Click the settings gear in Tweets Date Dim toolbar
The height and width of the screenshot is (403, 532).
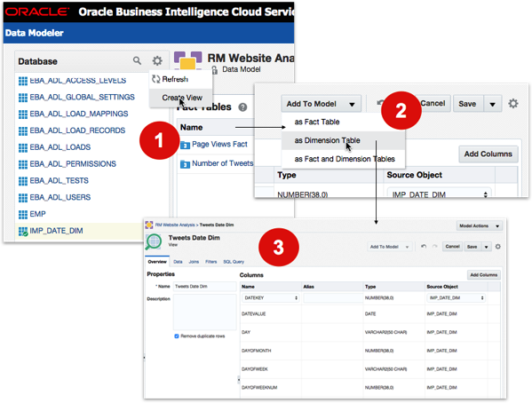[x=497, y=247]
